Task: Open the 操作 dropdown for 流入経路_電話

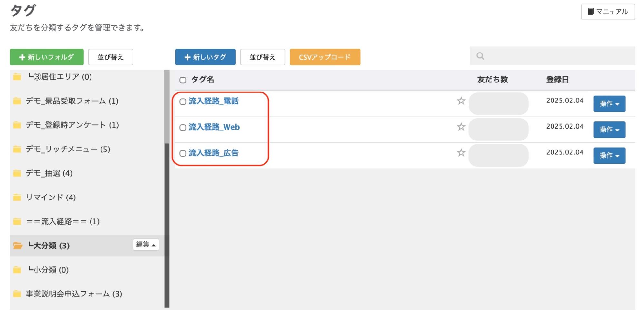Action: click(609, 104)
